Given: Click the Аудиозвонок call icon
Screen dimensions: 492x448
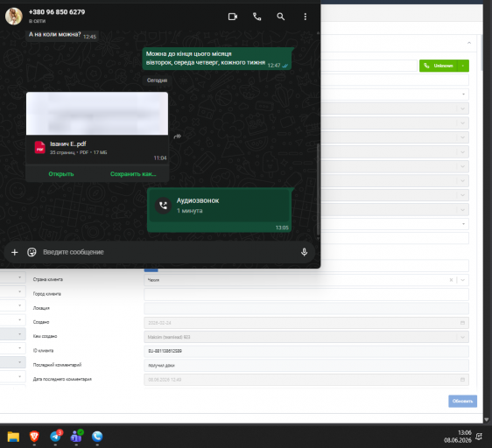Looking at the screenshot, I should (163, 205).
